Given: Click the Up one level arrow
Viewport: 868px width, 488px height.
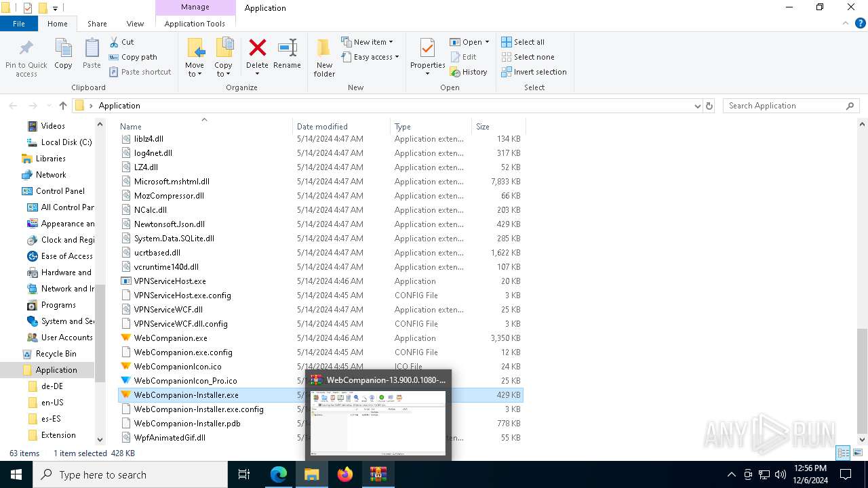Looking at the screenshot, I should click(x=63, y=106).
